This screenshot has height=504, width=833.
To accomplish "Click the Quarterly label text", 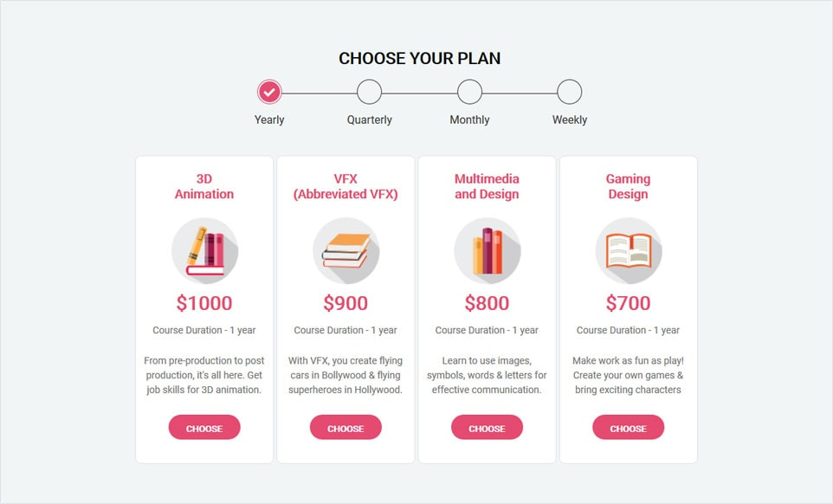I will point(370,120).
